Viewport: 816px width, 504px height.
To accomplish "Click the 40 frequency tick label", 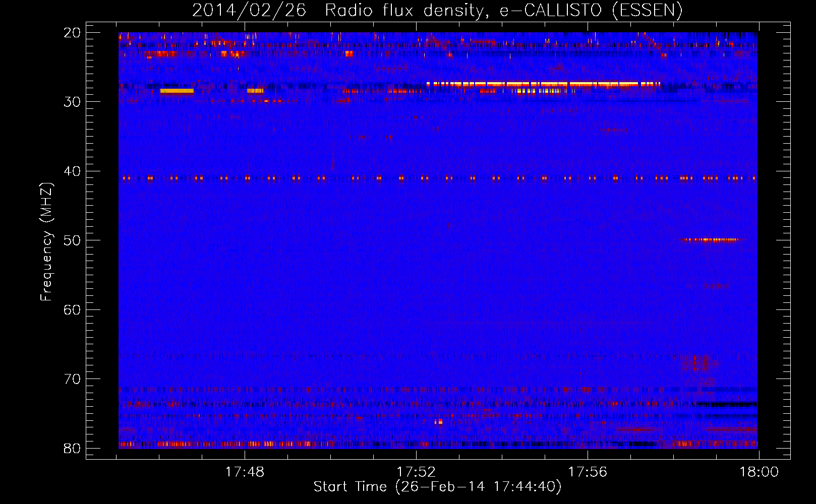I will click(x=72, y=171).
